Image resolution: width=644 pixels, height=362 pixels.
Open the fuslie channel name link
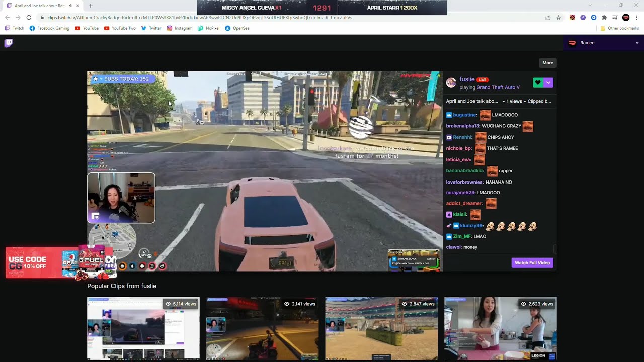click(467, 79)
